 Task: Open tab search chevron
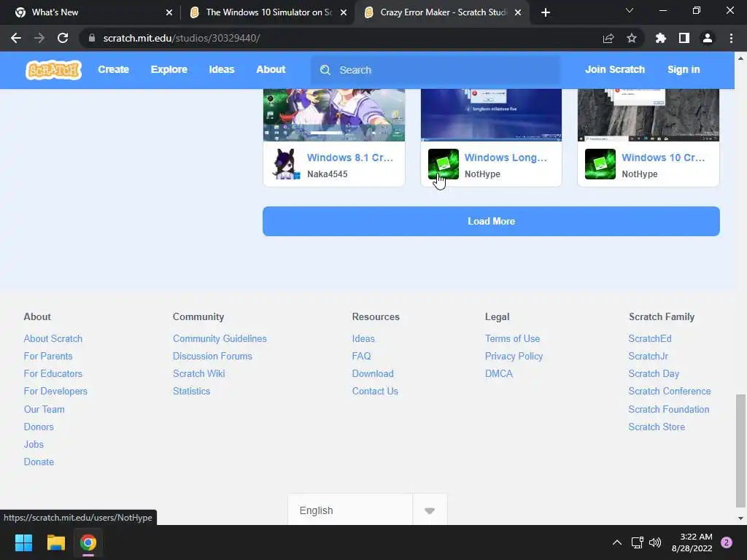pyautogui.click(x=630, y=10)
